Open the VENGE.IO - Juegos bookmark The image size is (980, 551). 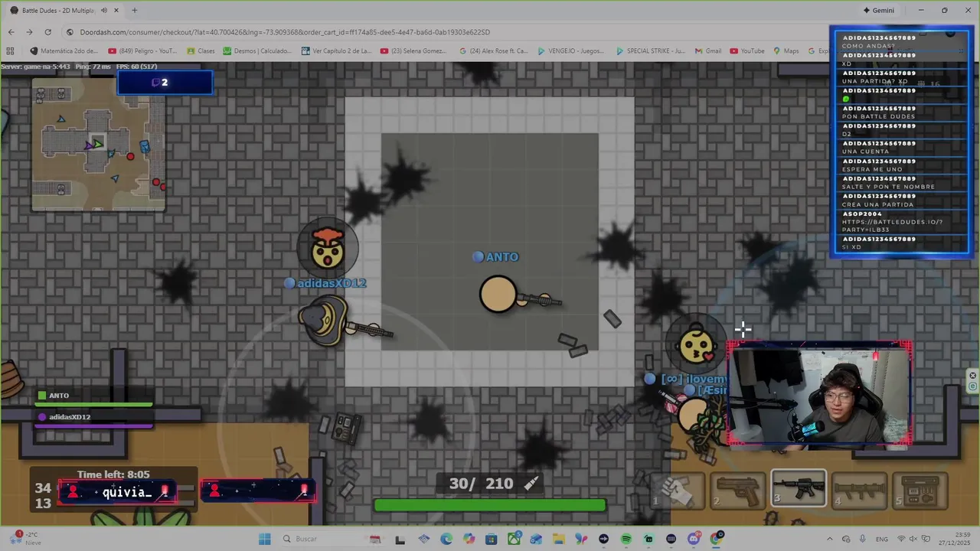click(x=571, y=51)
